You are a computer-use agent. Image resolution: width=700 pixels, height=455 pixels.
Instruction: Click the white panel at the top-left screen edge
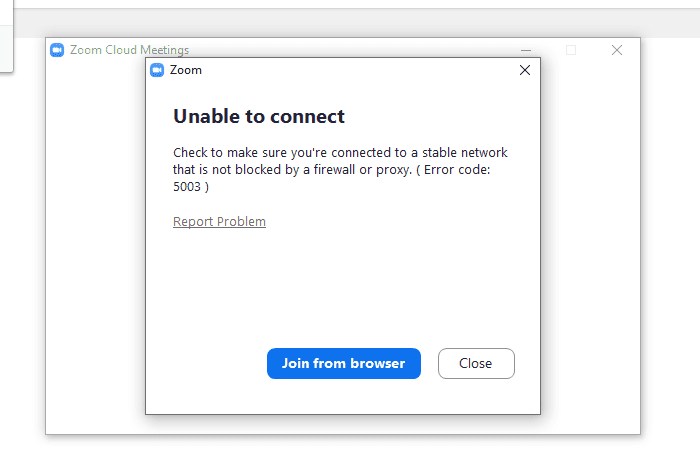[x=5, y=40]
